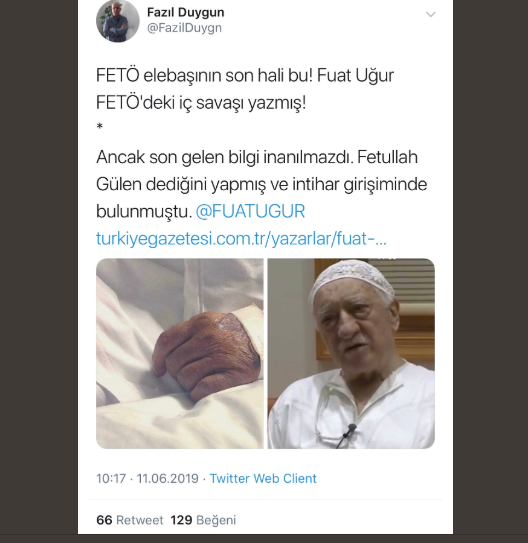View the clenched hand photo
This screenshot has width=528, height=543.
180,353
